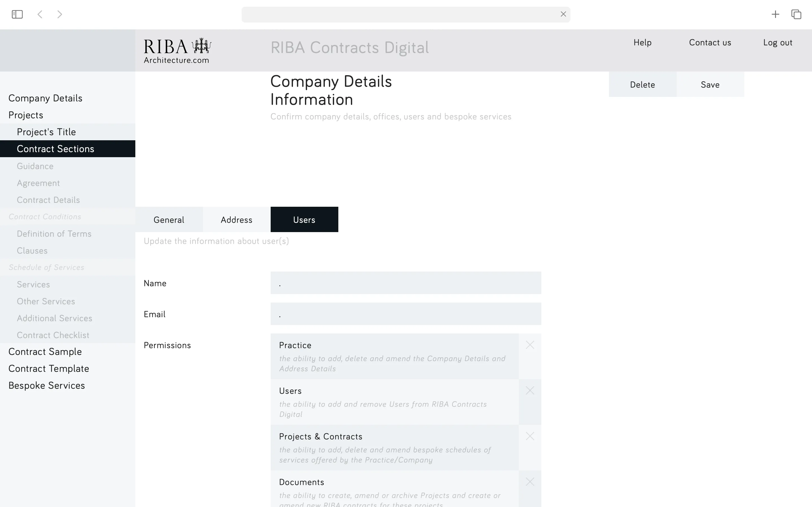Log out of RIBA Contracts Digital
The height and width of the screenshot is (507, 812).
coord(778,42)
